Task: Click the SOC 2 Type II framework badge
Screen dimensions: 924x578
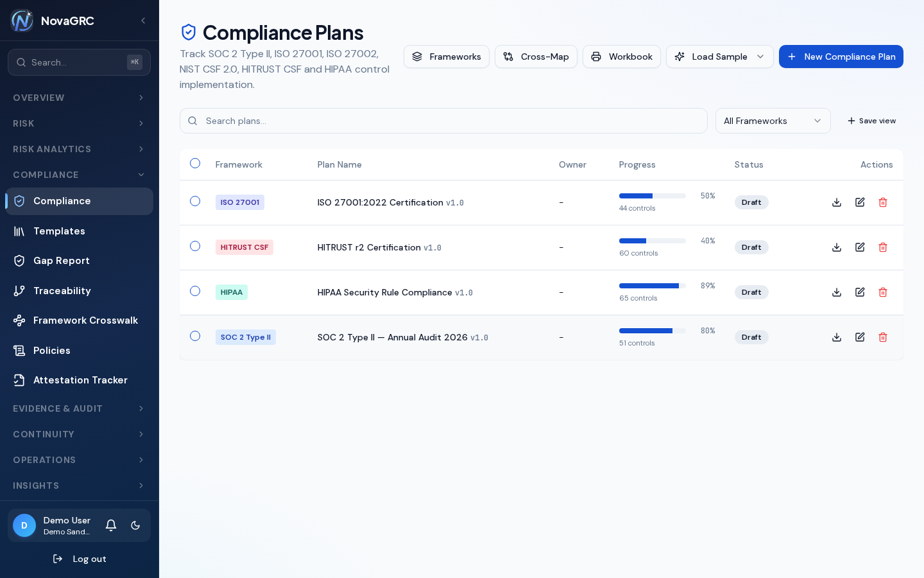Action: [246, 337]
